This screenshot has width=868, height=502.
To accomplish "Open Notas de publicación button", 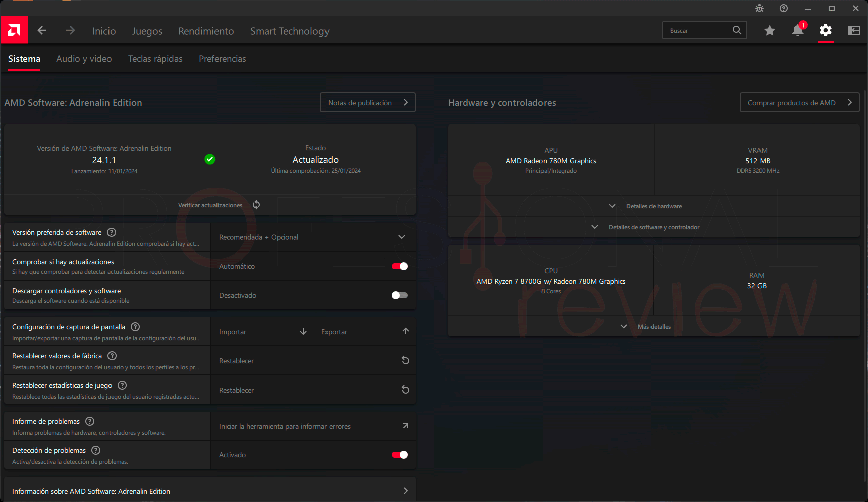I will pos(368,102).
